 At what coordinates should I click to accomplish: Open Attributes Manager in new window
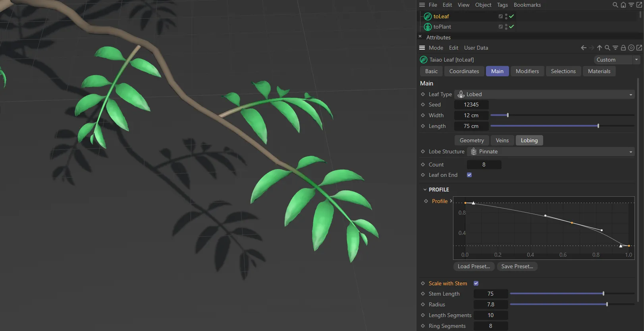tap(639, 48)
